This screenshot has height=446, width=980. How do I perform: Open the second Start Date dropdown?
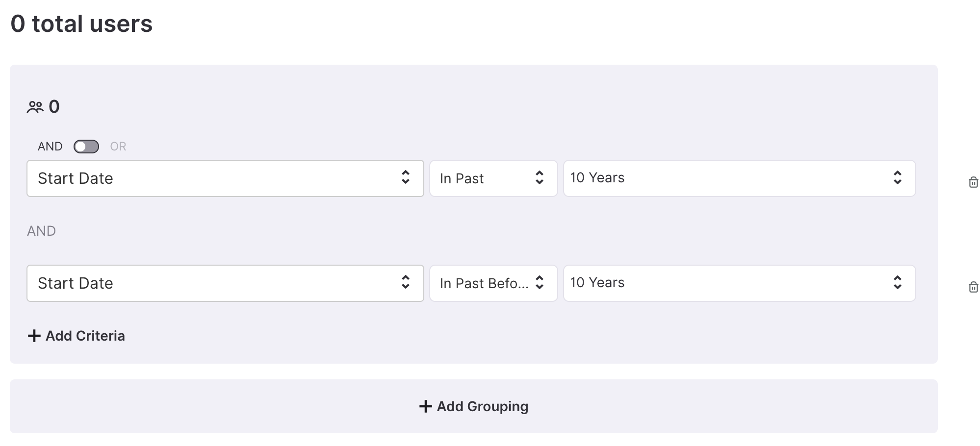point(225,283)
